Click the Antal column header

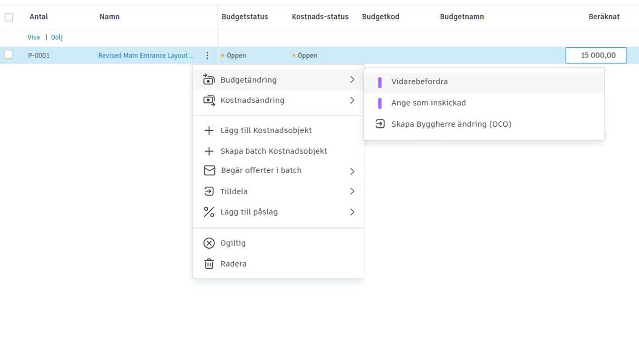tap(39, 17)
